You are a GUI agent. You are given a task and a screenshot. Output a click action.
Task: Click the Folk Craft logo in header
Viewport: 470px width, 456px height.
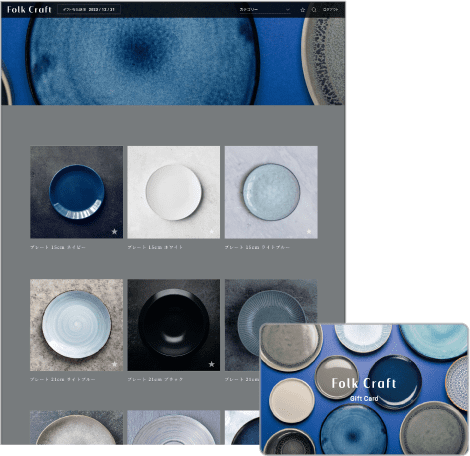29,9
